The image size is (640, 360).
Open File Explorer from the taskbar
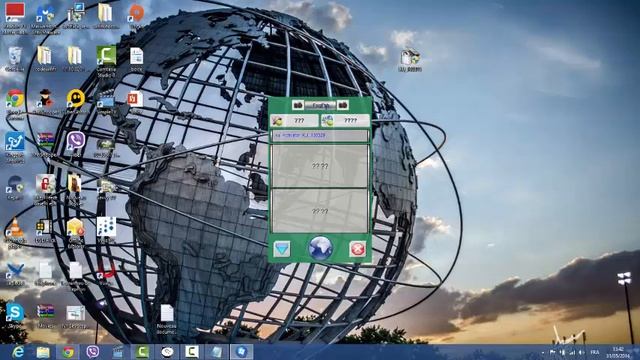pos(43,352)
